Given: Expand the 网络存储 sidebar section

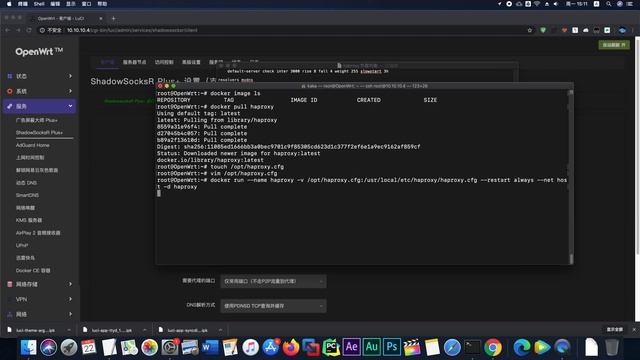Looking at the screenshot, I should click(40, 284).
